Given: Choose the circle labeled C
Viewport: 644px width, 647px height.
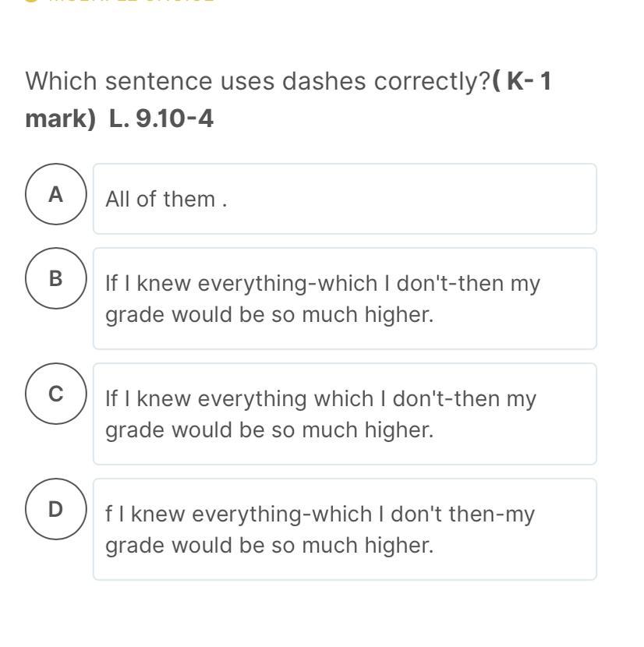Looking at the screenshot, I should (55, 394).
